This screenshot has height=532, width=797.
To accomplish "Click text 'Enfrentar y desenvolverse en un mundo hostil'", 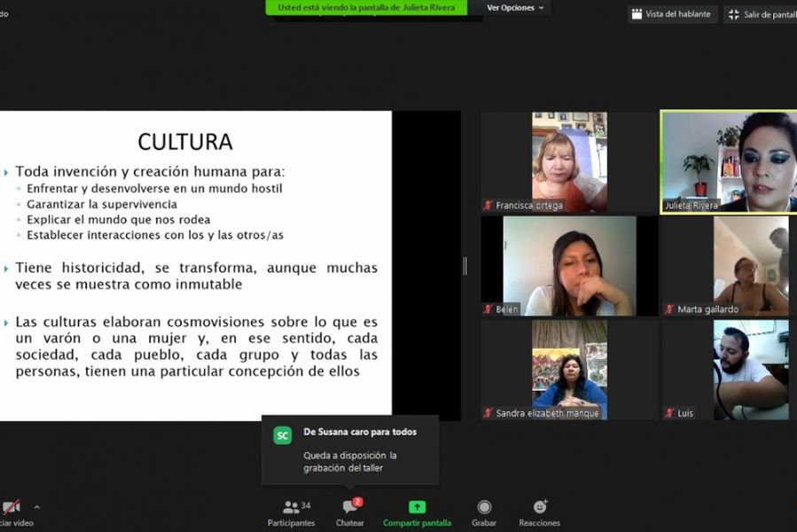I will pyautogui.click(x=154, y=189).
